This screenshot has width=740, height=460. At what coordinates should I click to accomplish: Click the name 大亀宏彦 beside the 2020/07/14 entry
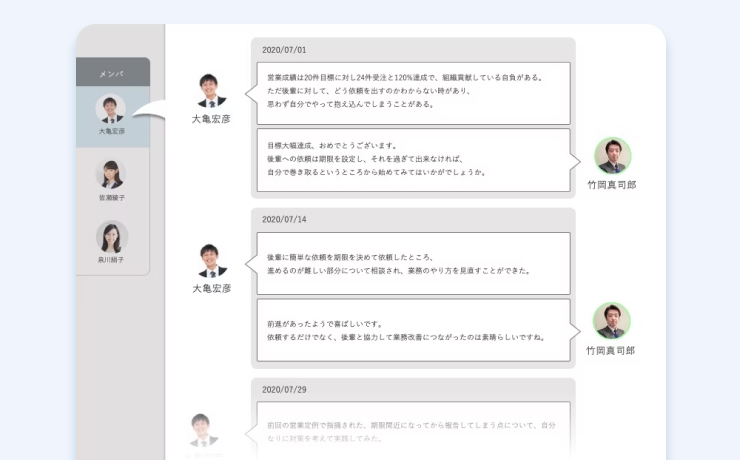[212, 288]
